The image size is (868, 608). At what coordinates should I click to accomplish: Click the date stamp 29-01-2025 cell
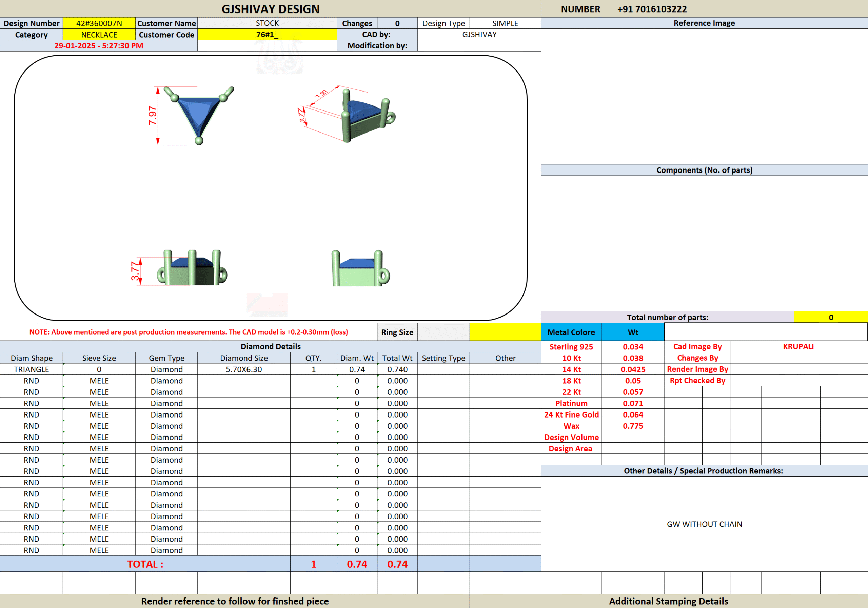click(99, 46)
